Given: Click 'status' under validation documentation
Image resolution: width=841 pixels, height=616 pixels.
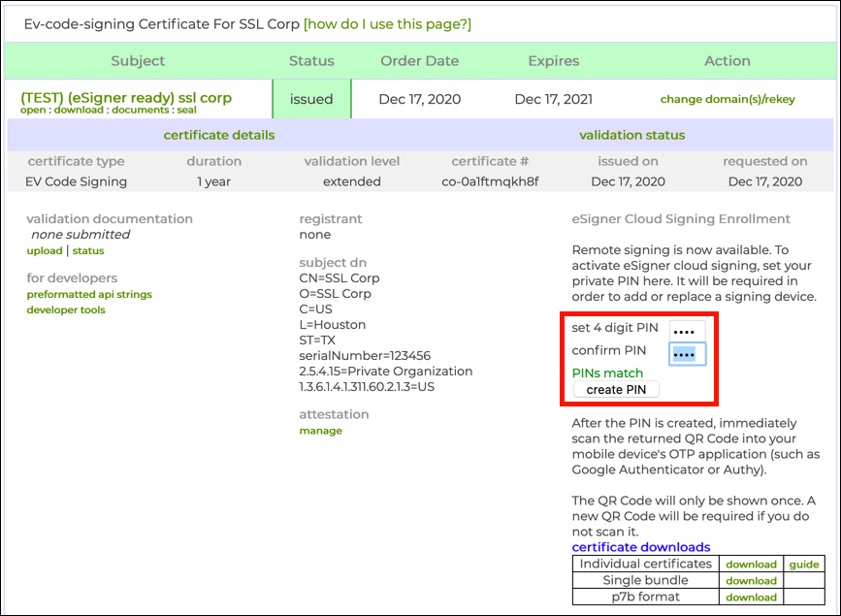Looking at the screenshot, I should [x=88, y=251].
